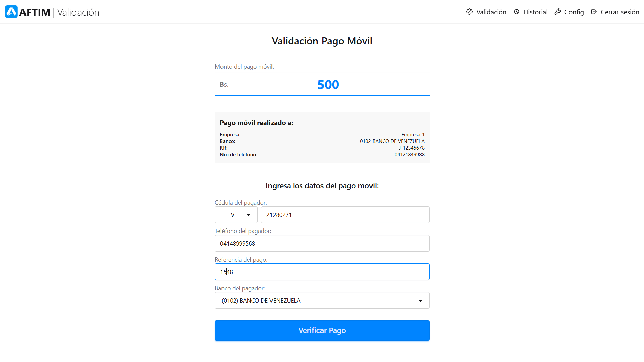Click the Config wrench icon
This screenshot has height=362, width=644.
coord(558,12)
